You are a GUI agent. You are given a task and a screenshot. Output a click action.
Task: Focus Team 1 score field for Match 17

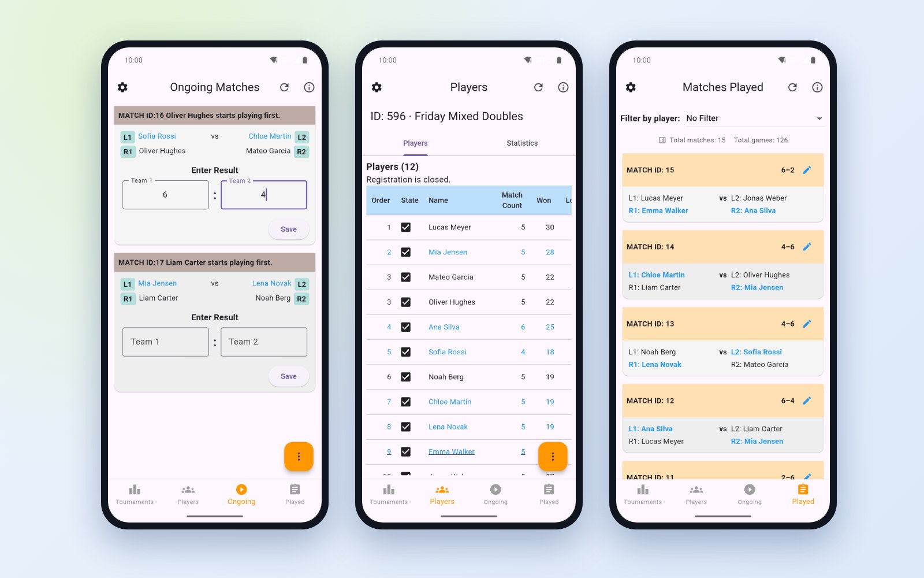point(166,342)
